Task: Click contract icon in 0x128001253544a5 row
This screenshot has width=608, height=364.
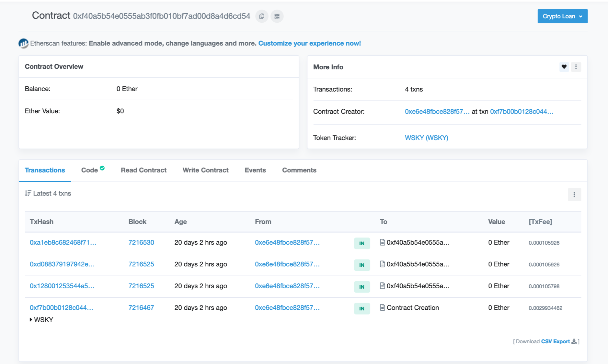Action: click(x=382, y=286)
